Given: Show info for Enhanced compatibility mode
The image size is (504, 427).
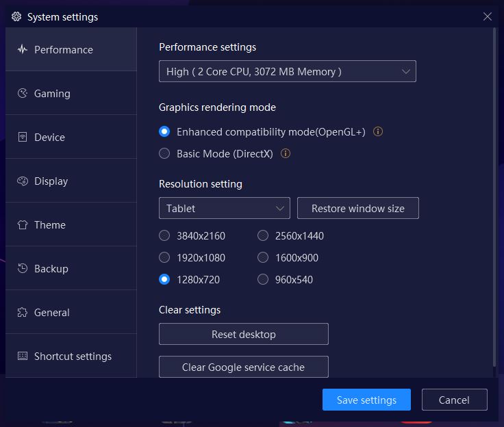Looking at the screenshot, I should tap(378, 132).
